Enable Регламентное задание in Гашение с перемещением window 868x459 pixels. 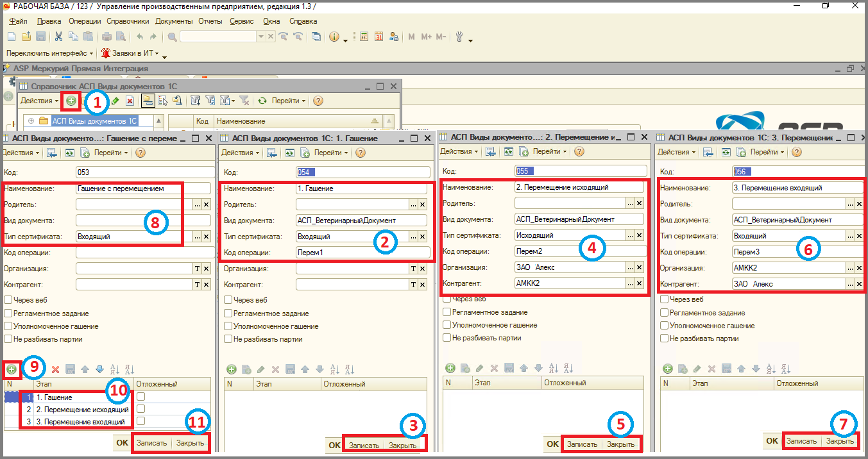tap(8, 313)
